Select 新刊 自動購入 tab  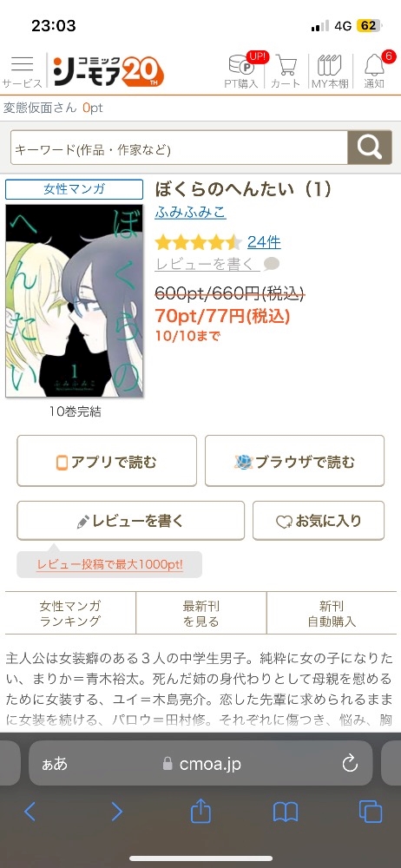click(332, 614)
